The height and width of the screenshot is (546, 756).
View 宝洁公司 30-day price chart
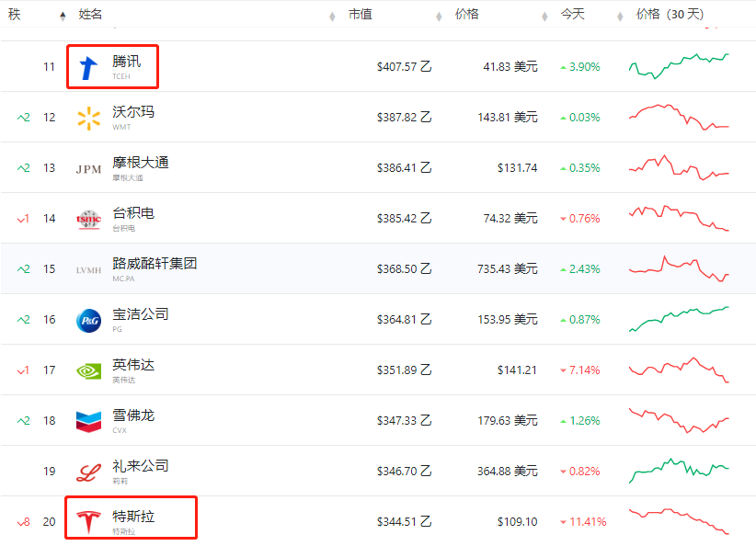coord(679,319)
